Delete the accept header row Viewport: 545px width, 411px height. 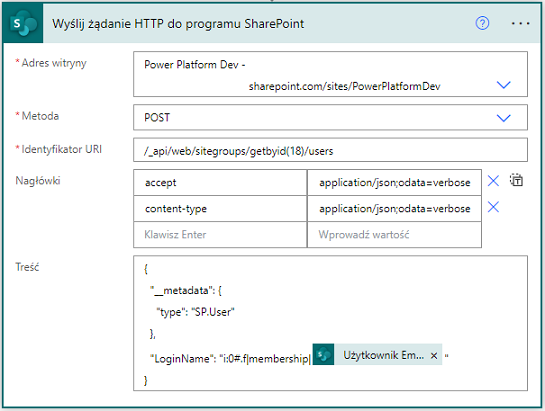(493, 181)
